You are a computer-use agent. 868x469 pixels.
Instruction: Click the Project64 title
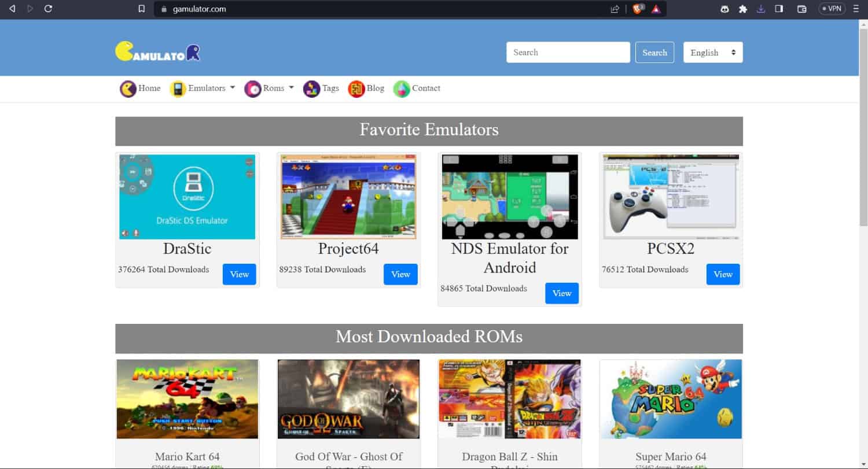coord(348,249)
